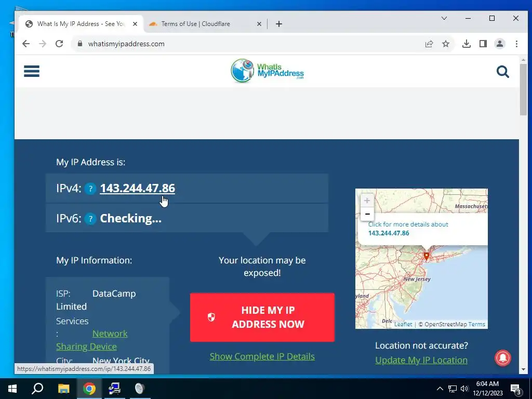Click the red location pin on the map
This screenshot has height=399, width=532.
point(427,256)
